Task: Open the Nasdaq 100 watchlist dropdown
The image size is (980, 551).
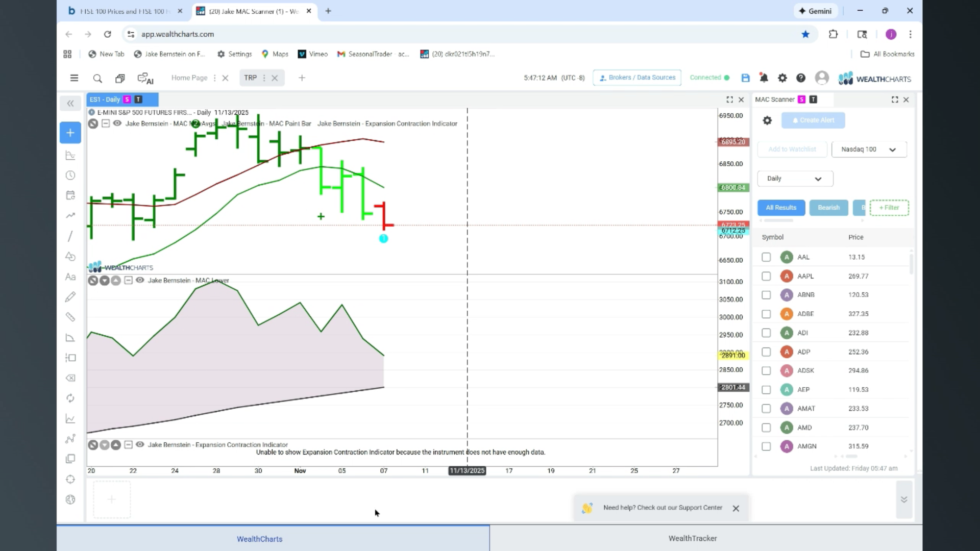Action: pos(869,149)
